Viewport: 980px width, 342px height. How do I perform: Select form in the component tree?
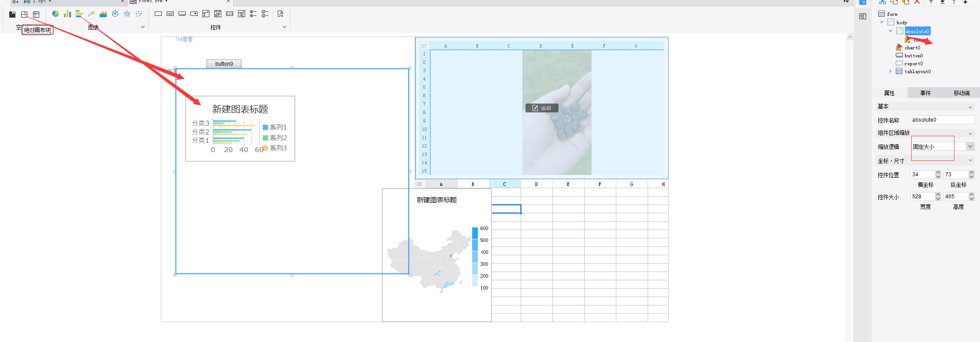[x=892, y=14]
